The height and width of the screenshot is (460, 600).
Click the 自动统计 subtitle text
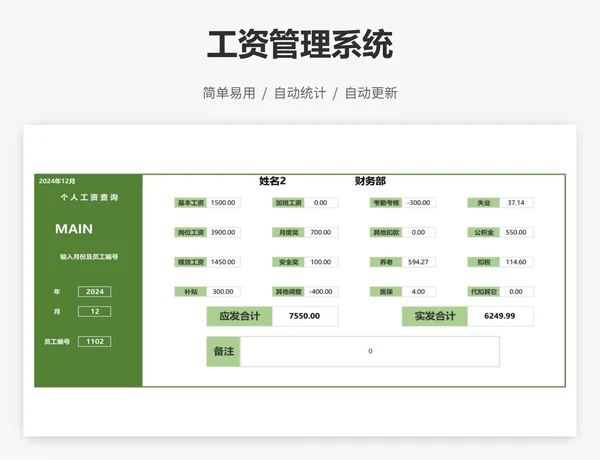tap(300, 93)
